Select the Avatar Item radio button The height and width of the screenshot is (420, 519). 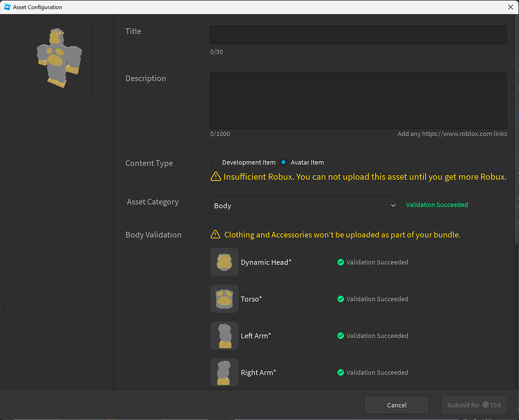pos(285,162)
